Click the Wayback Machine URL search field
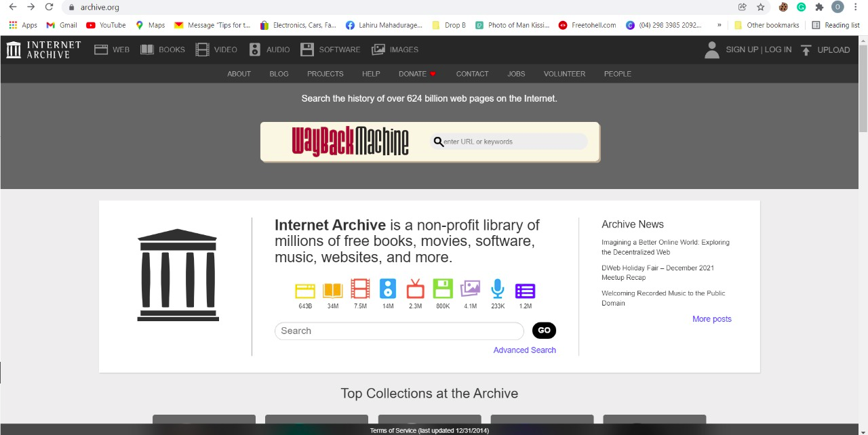 [x=509, y=142]
